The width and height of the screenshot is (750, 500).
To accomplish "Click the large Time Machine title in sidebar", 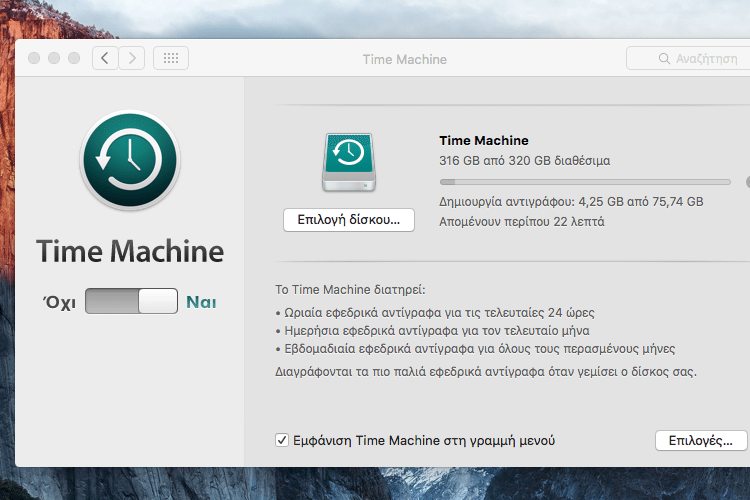I will pyautogui.click(x=130, y=251).
